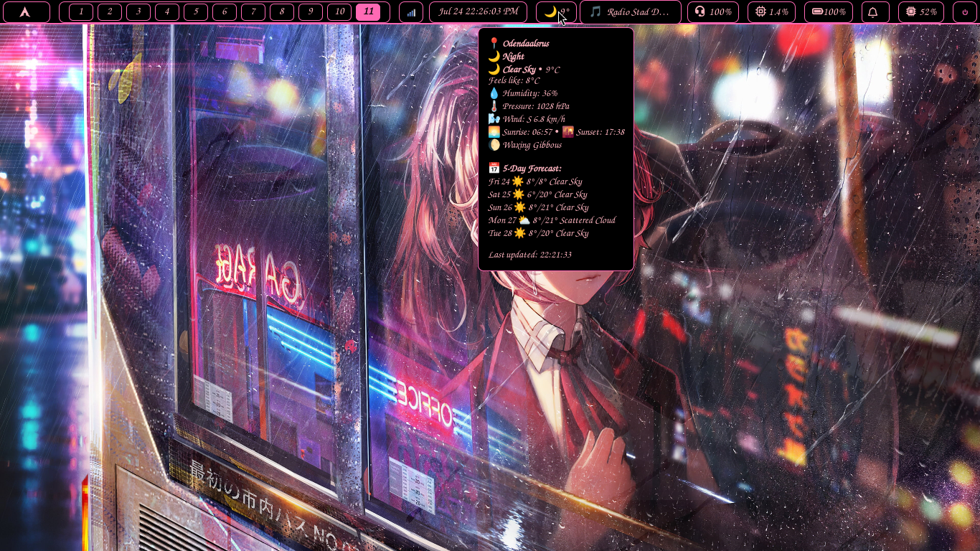The image size is (980, 551).
Task: Open workspace 7
Action: [x=253, y=11]
